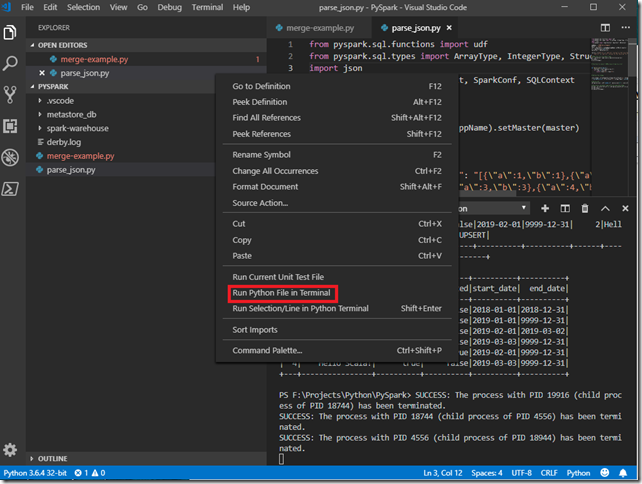642x484 pixels.
Task: Open the Debug view (crossed bug icon)
Action: (x=11, y=157)
